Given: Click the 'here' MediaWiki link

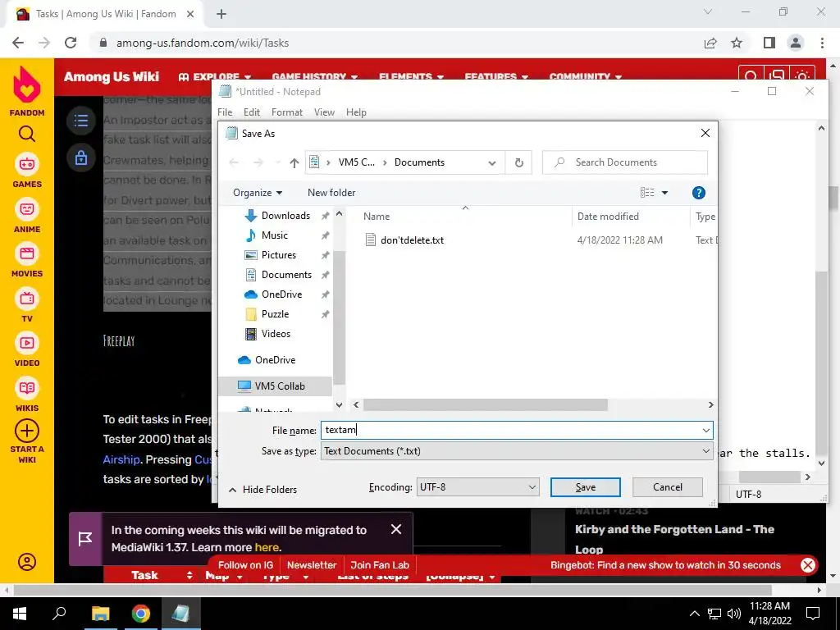Looking at the screenshot, I should tap(267, 547).
